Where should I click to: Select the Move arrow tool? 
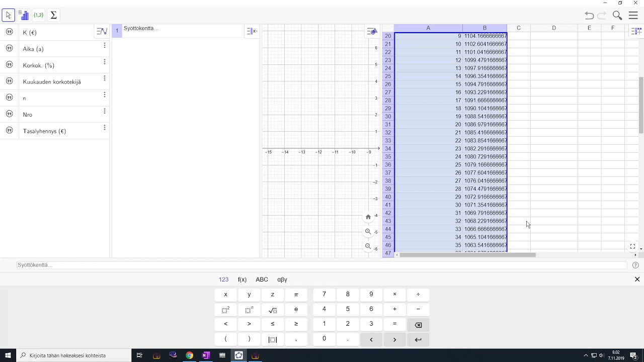[8, 15]
